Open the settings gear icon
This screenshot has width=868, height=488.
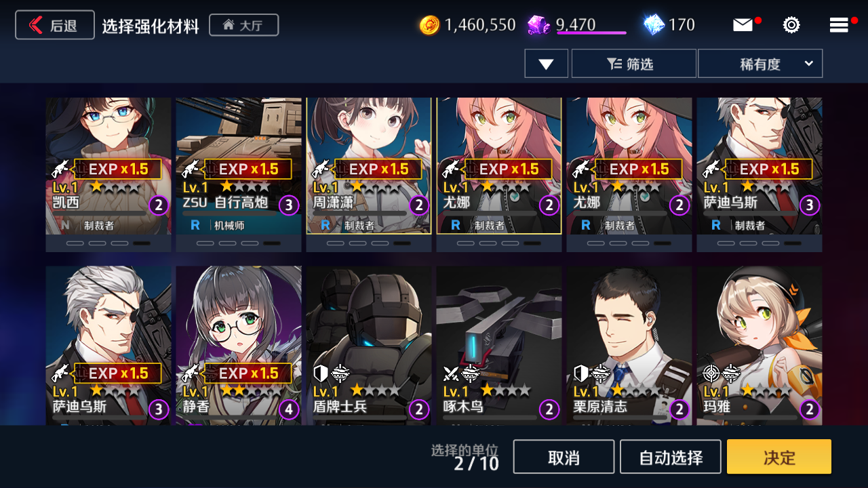click(791, 25)
